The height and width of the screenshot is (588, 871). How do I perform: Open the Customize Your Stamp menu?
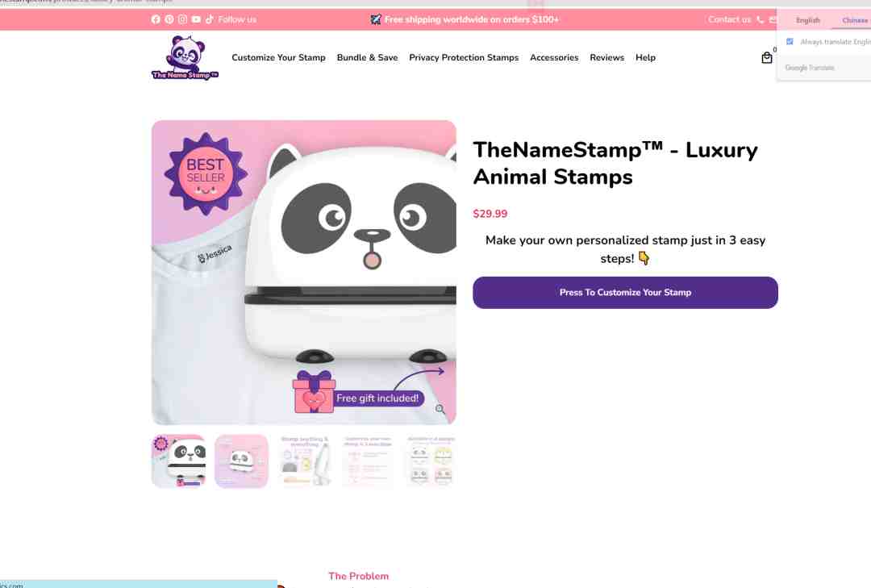pyautogui.click(x=278, y=58)
